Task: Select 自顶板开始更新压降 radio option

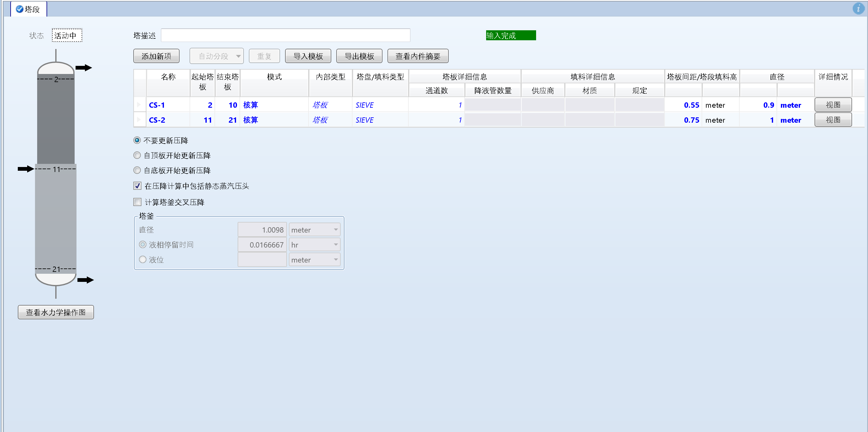Action: point(137,155)
